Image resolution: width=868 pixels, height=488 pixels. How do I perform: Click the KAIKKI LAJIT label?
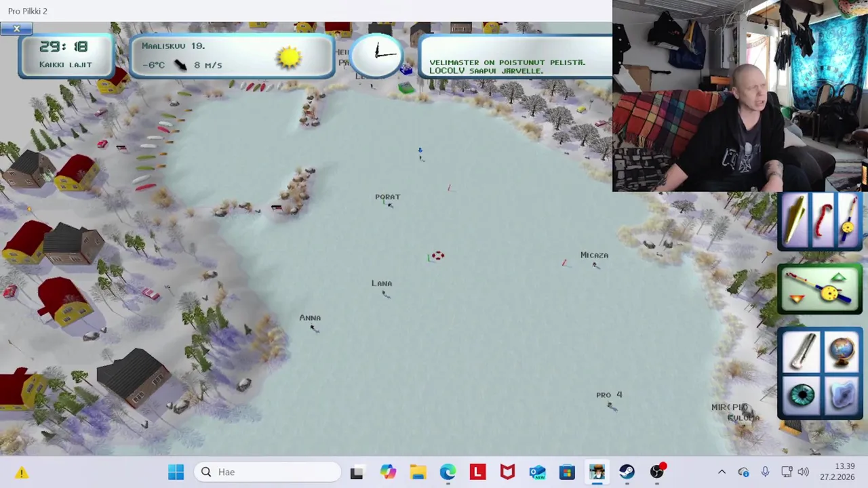(x=65, y=64)
